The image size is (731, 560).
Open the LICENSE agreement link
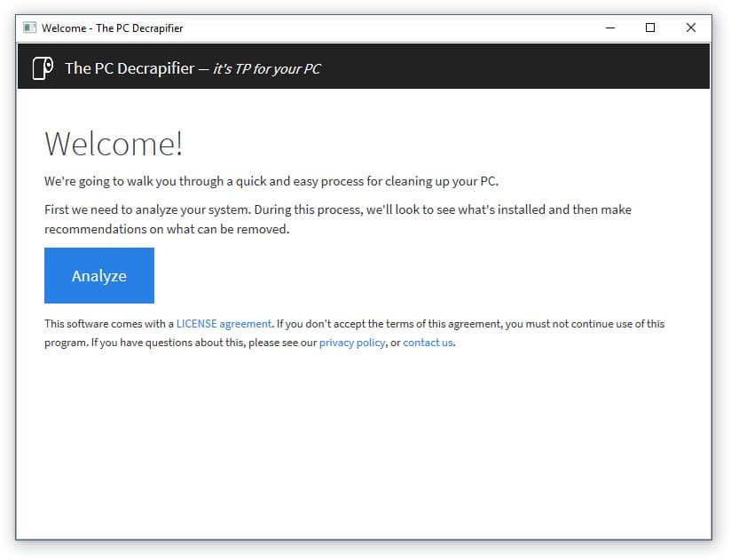click(224, 324)
